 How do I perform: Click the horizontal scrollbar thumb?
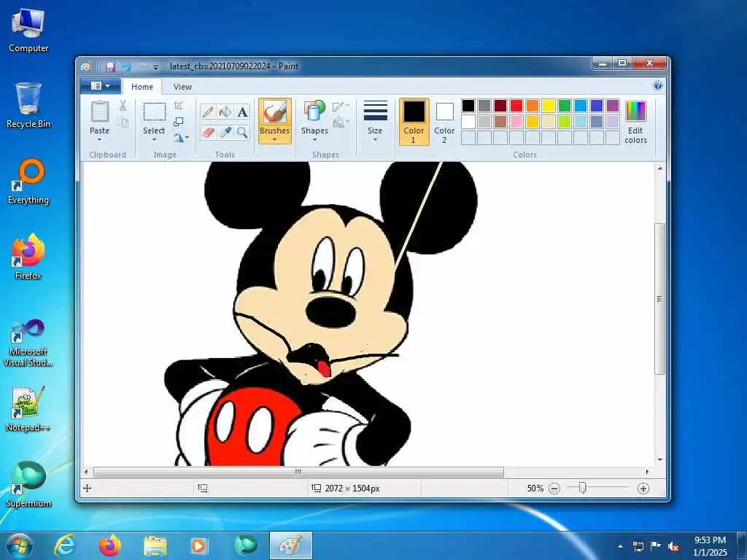[x=298, y=472]
